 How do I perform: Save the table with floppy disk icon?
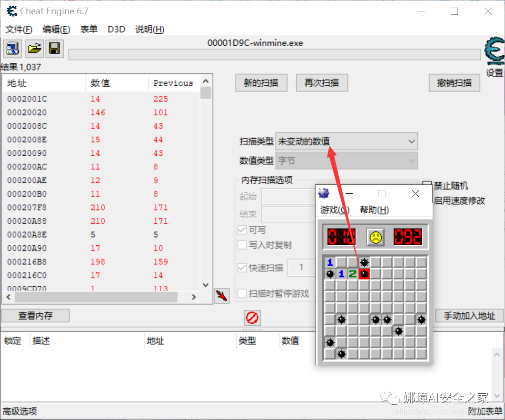click(54, 49)
